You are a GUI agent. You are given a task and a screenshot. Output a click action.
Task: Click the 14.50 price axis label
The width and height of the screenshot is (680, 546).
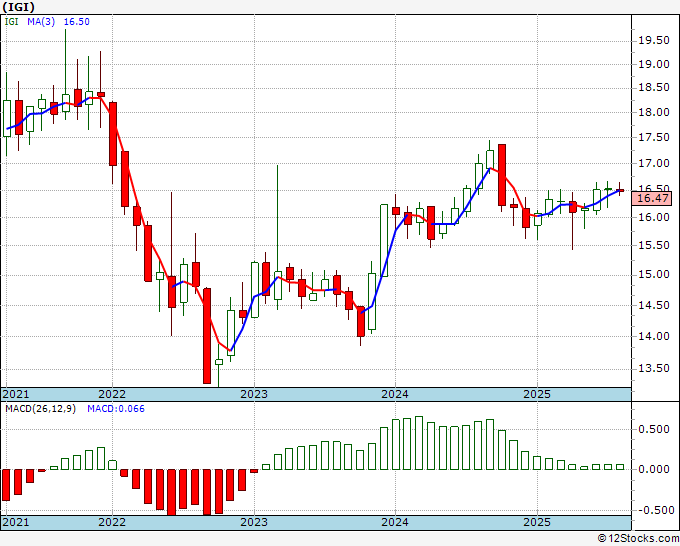point(654,305)
